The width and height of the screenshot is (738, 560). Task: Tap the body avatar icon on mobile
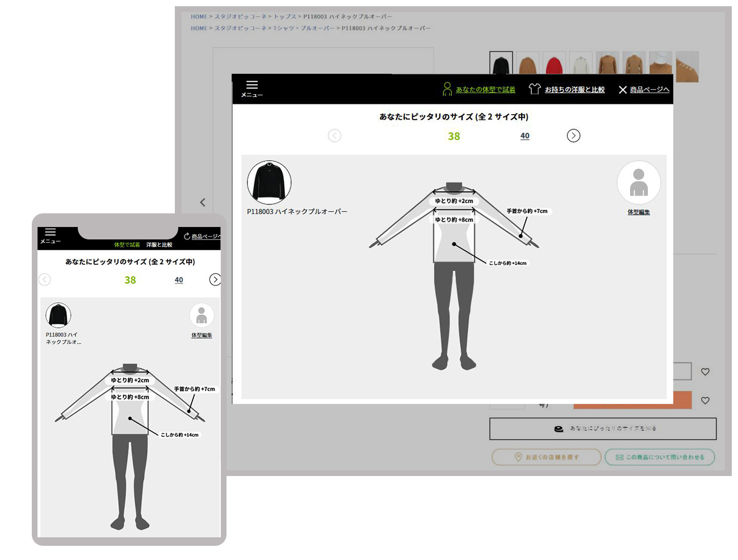coord(202,315)
